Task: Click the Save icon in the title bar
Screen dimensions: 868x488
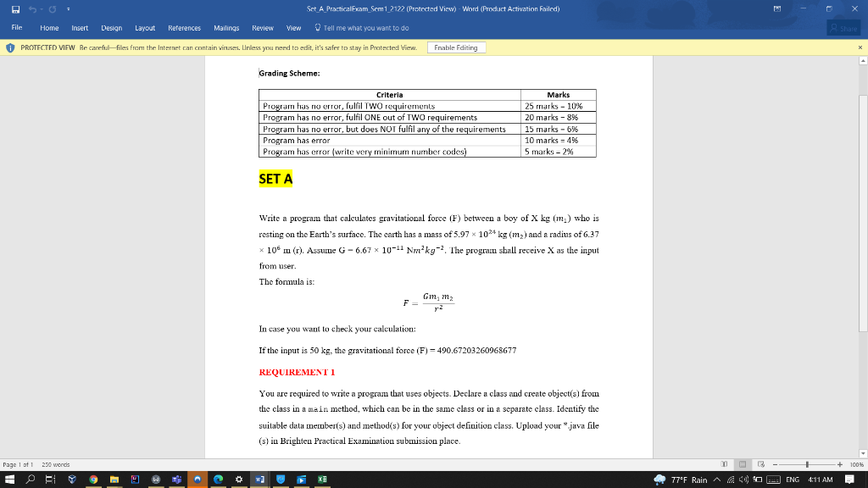Action: point(15,8)
